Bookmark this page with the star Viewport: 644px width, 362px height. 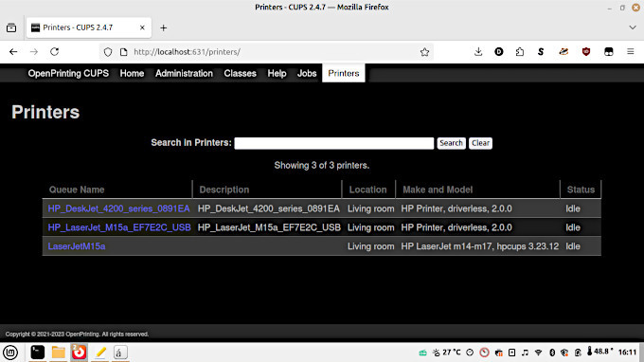point(424,52)
